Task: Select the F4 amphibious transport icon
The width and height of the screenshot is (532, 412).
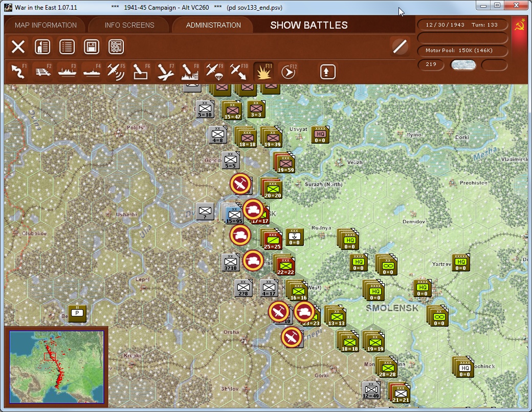Action: 92,72
